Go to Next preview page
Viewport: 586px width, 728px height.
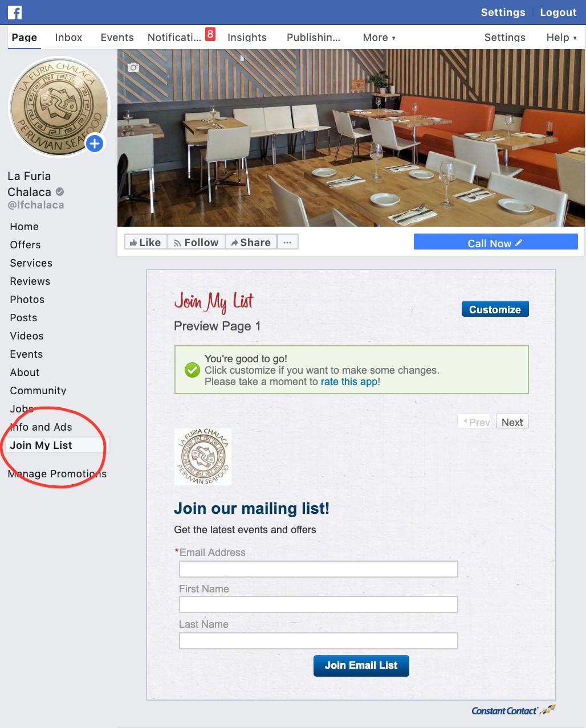point(512,422)
